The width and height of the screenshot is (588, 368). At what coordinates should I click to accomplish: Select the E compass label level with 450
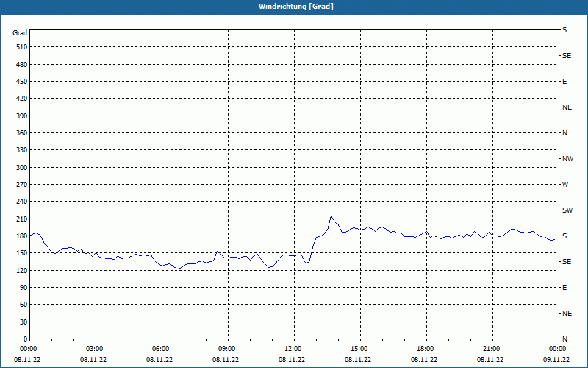[x=564, y=82]
